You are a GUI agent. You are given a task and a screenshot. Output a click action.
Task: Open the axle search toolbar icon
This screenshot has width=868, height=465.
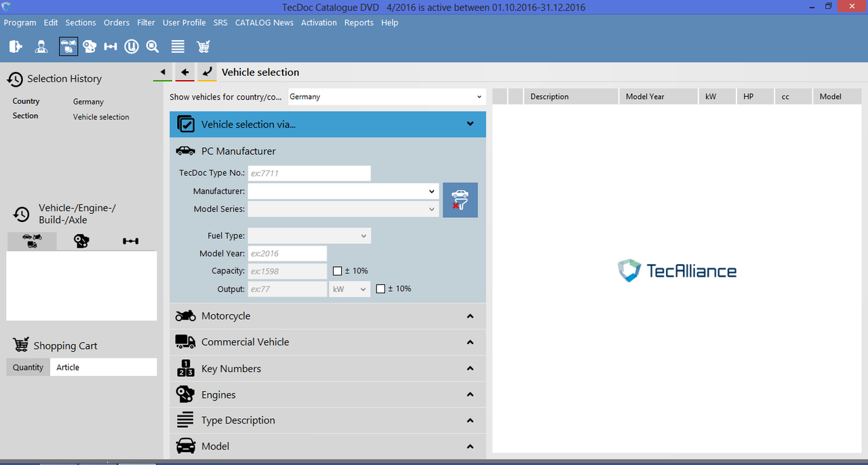(111, 46)
